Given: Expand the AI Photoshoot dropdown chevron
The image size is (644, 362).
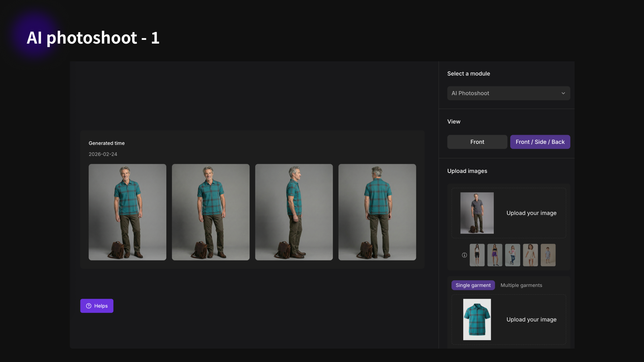Looking at the screenshot, I should pyautogui.click(x=563, y=93).
